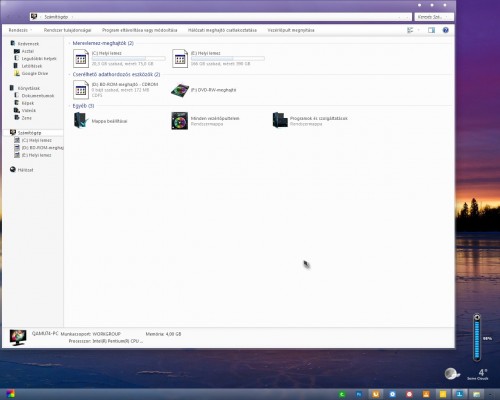Collapse the Merevlemez-meghajtók group
The height and width of the screenshot is (400, 500).
pyautogui.click(x=103, y=43)
